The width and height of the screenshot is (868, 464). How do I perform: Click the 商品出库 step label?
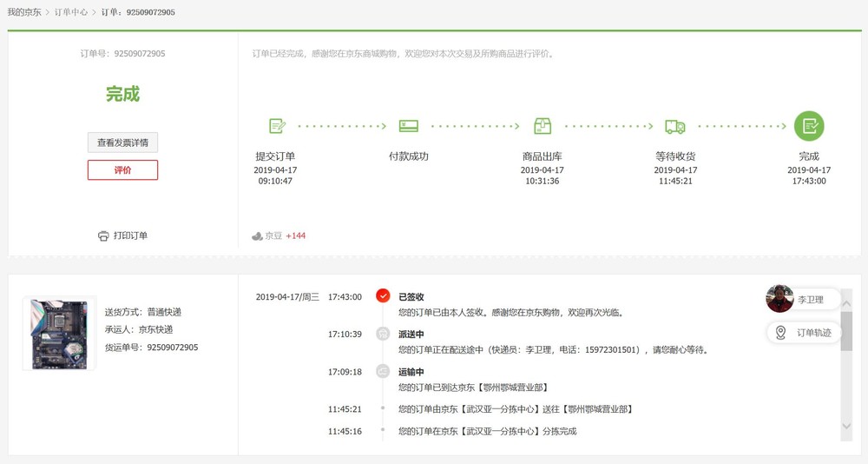click(x=542, y=156)
